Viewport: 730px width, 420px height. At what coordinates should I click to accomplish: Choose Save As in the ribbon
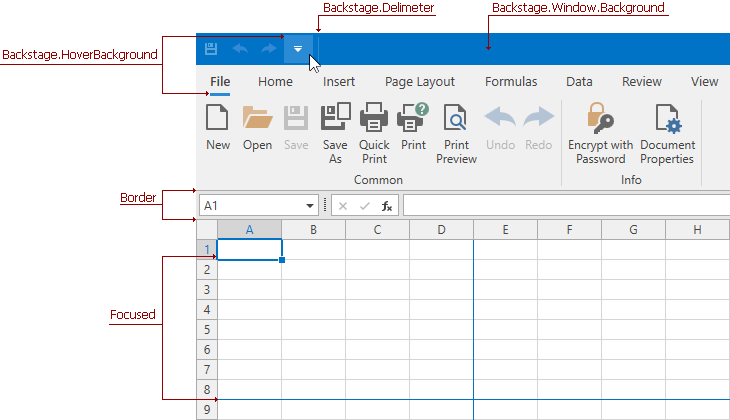335,134
